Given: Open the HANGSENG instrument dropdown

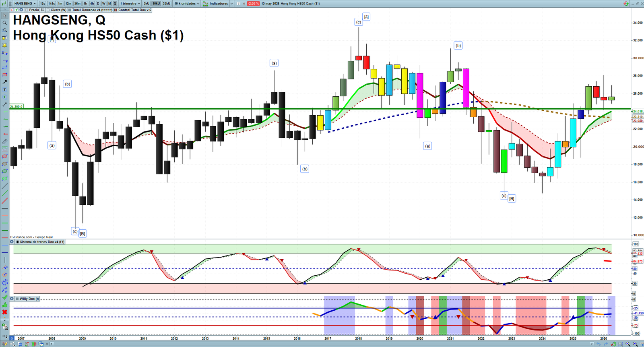Looking at the screenshot, I should pos(25,4).
